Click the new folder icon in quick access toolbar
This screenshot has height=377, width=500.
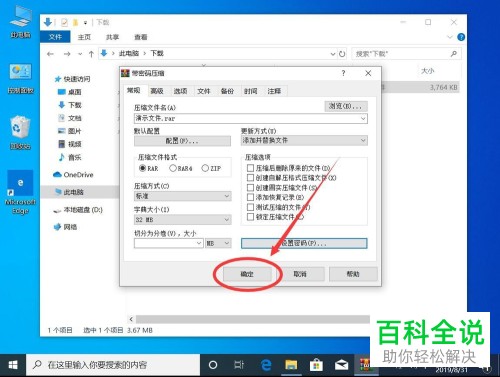tap(76, 22)
